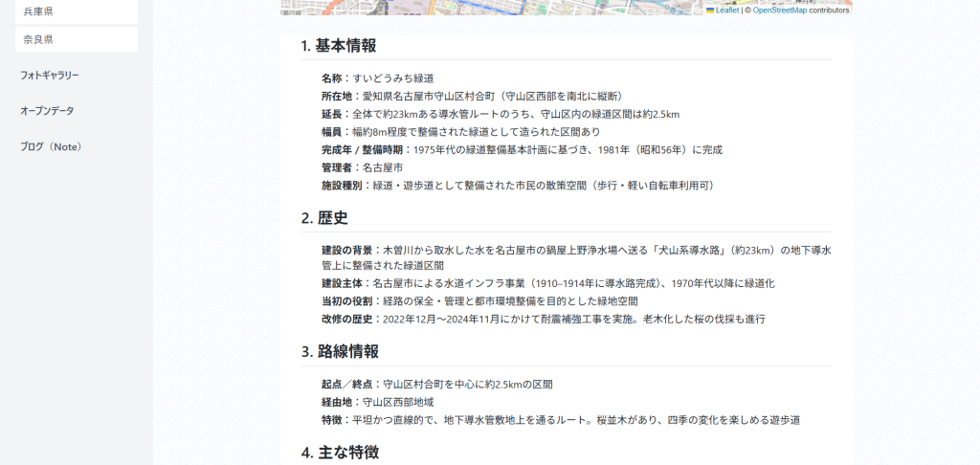Click the 2. 歴史 heading
Viewport: 980px width, 465px height.
(324, 218)
